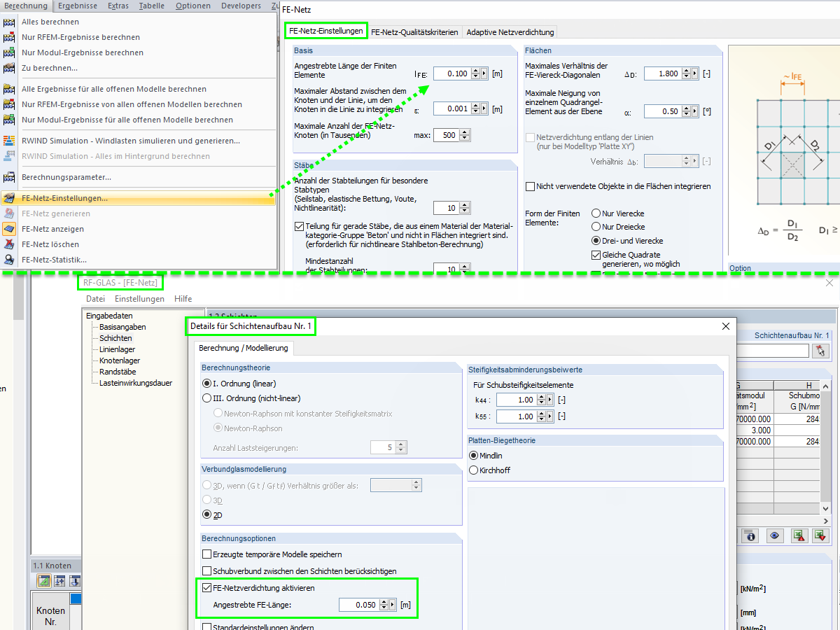The width and height of the screenshot is (840, 630).
Task: Open the Ergebnisse menu
Action: pyautogui.click(x=78, y=6)
